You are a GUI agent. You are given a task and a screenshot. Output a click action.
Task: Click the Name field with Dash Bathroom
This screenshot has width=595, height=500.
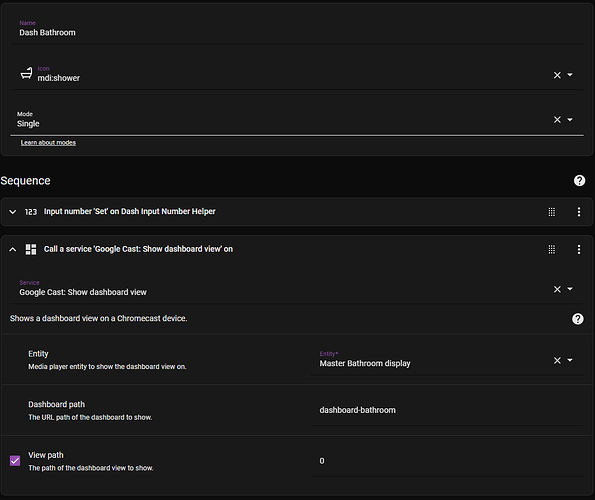tap(297, 30)
